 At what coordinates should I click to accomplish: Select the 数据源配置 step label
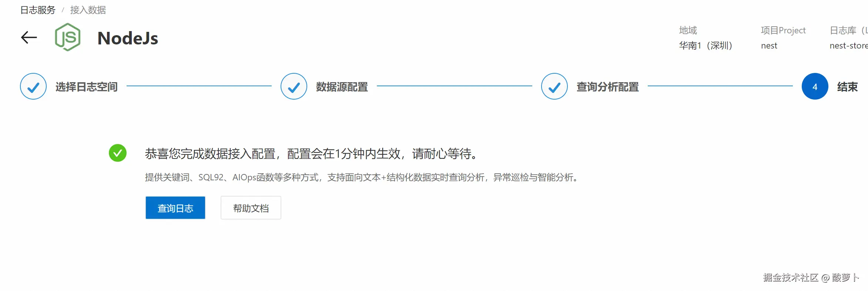pos(342,87)
